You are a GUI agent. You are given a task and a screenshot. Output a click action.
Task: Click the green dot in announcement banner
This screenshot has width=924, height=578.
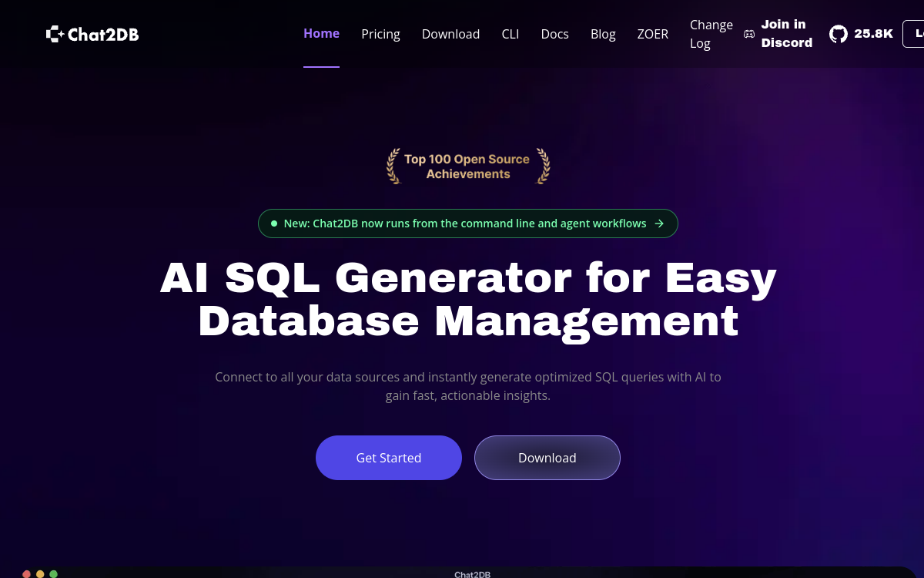click(x=273, y=223)
